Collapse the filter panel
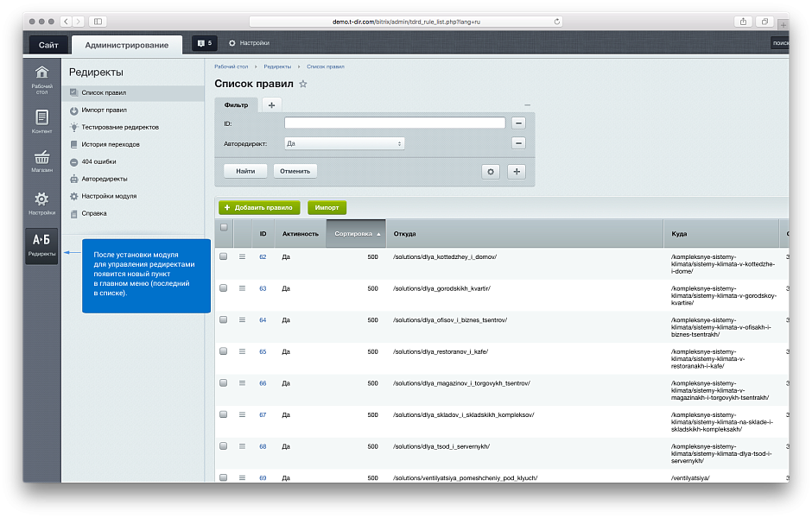Viewport: 812px width, 518px height. 527,104
